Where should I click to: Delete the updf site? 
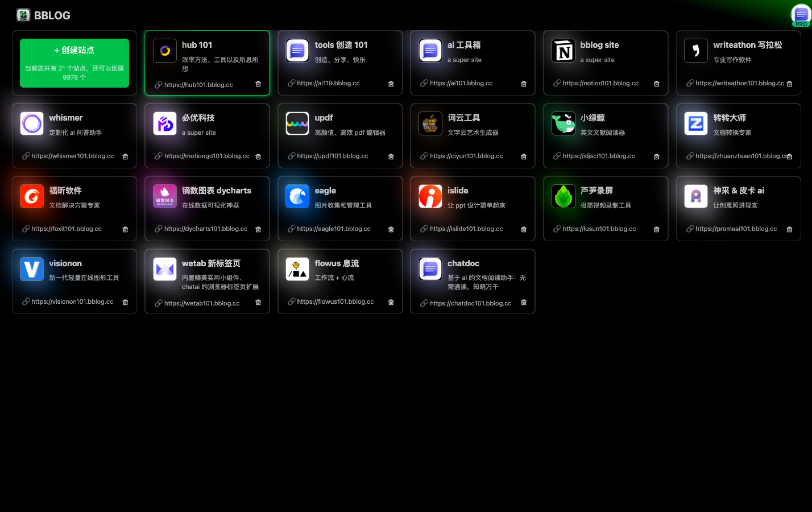coord(391,156)
